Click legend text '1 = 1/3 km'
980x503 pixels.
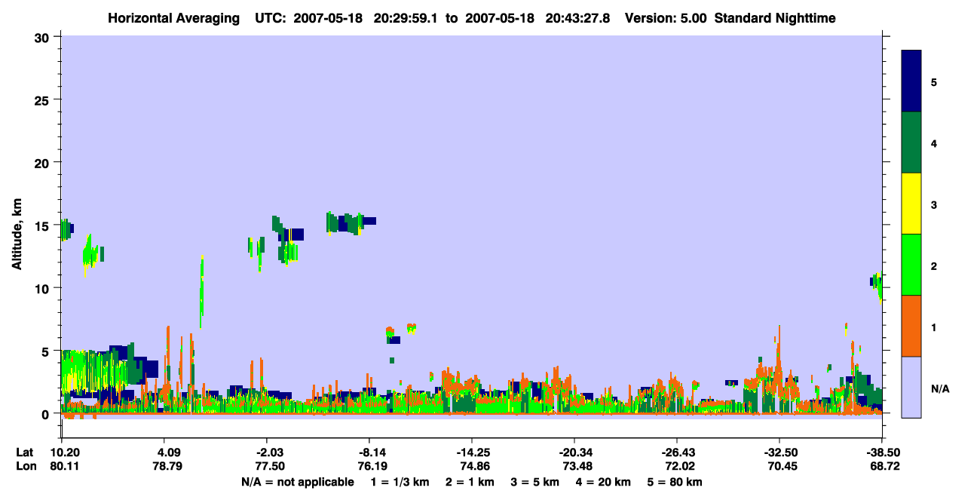pos(400,482)
